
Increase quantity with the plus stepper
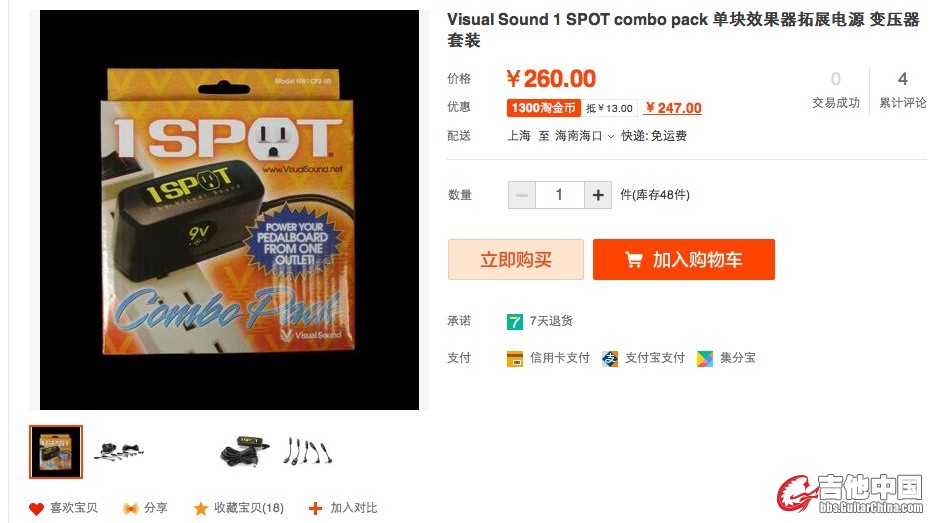[x=598, y=195]
